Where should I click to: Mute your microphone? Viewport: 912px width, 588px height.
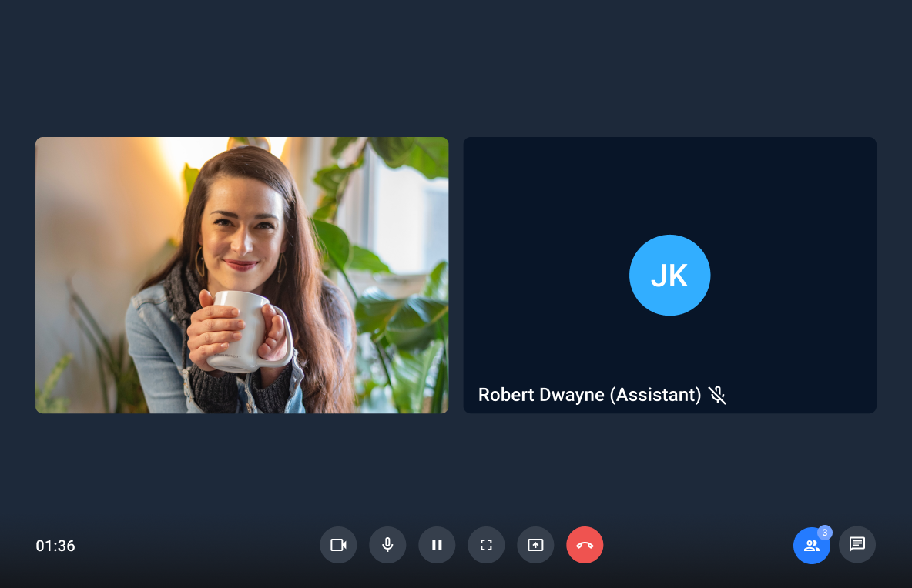[x=387, y=545]
